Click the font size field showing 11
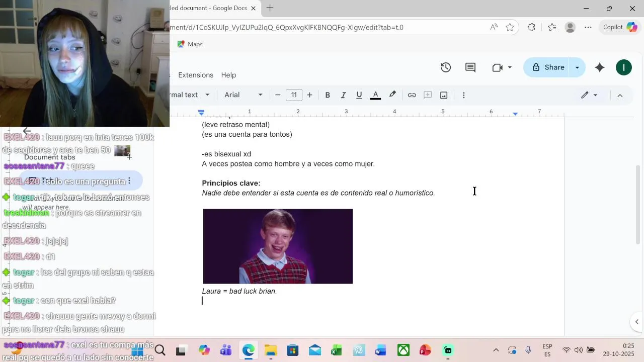Viewport: 644px width, 362px height. (294, 95)
